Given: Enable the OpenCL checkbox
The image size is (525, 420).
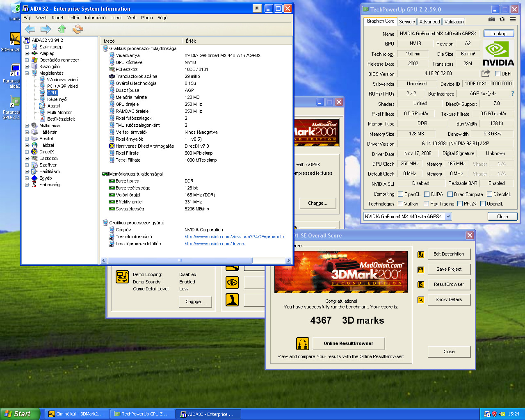Looking at the screenshot, I should pos(401,194).
